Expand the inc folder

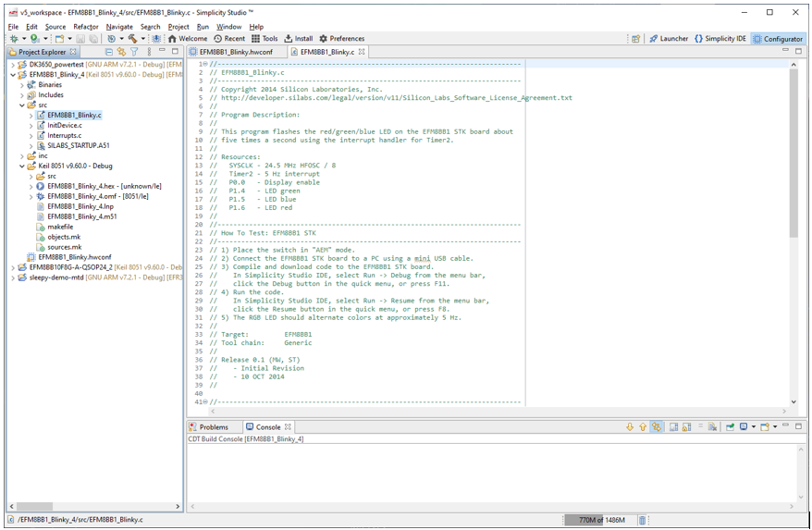22,156
